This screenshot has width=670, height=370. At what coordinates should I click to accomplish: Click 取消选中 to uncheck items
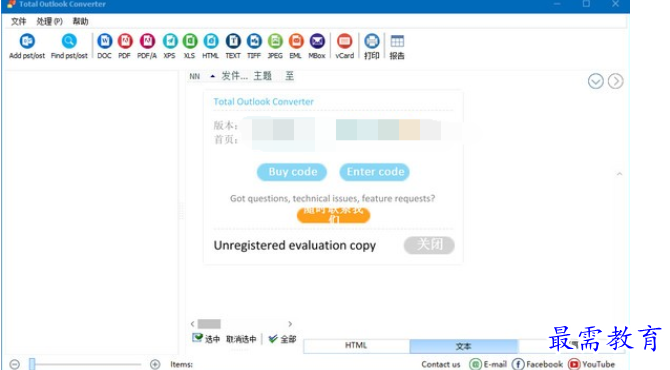pos(241,339)
